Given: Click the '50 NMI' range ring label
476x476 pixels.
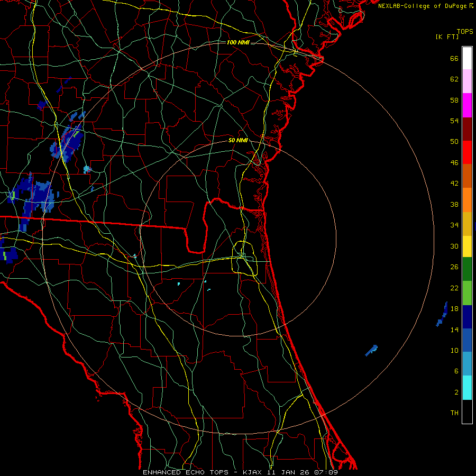Looking at the screenshot, I should pos(238,140).
